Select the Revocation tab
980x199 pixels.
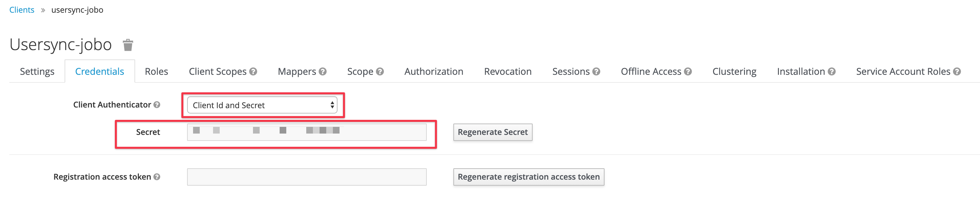(508, 71)
